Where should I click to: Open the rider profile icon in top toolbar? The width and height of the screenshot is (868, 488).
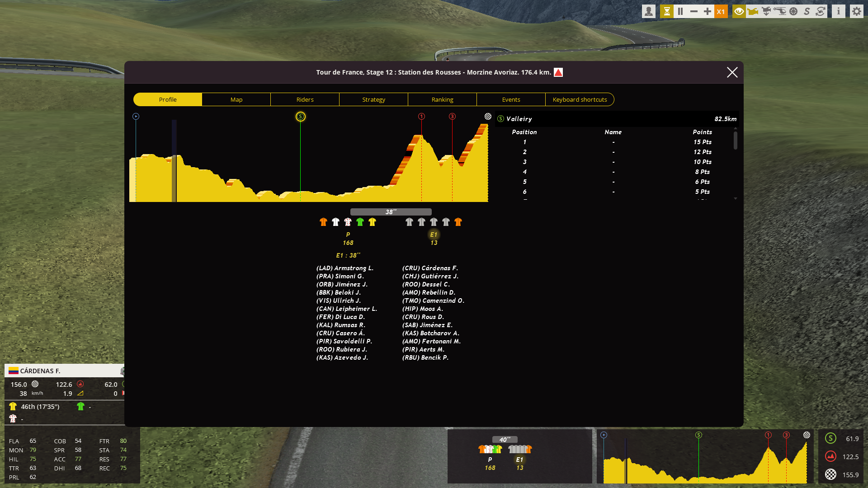[x=649, y=11]
